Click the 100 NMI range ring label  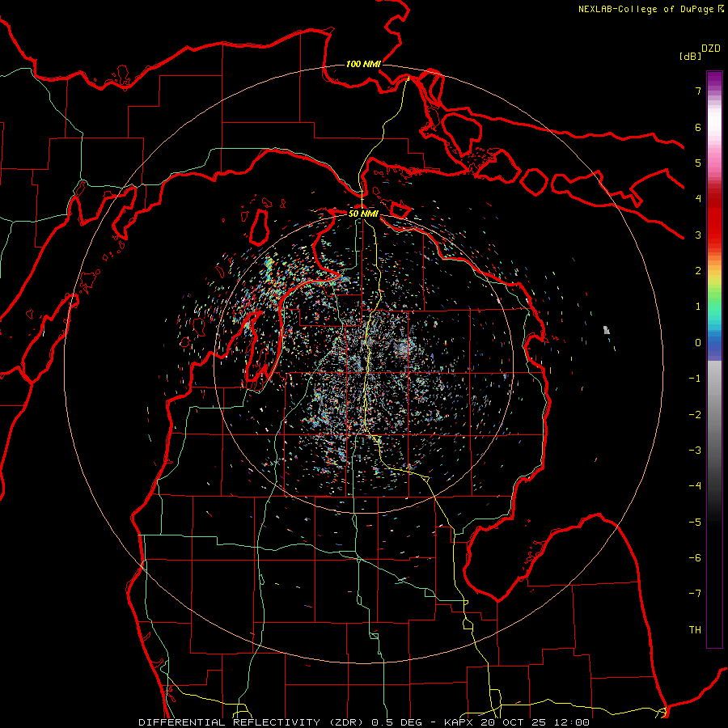(x=363, y=64)
